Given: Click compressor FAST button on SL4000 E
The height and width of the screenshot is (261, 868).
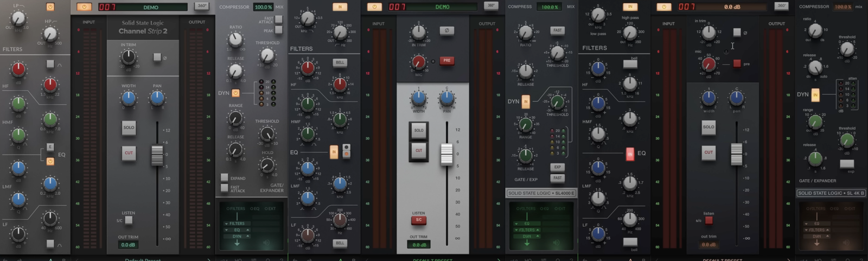Looking at the screenshot, I should [557, 30].
